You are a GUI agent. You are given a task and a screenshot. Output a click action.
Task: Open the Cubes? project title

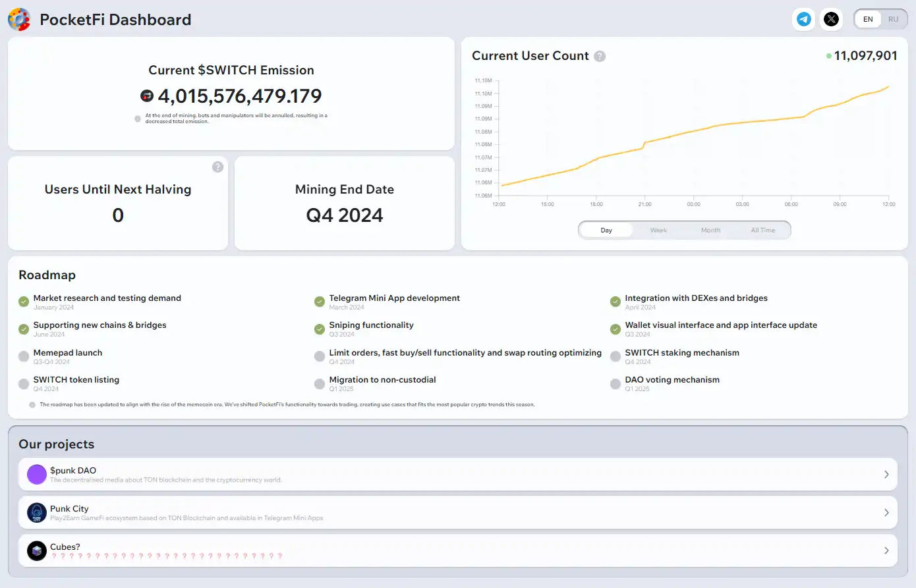click(x=65, y=547)
